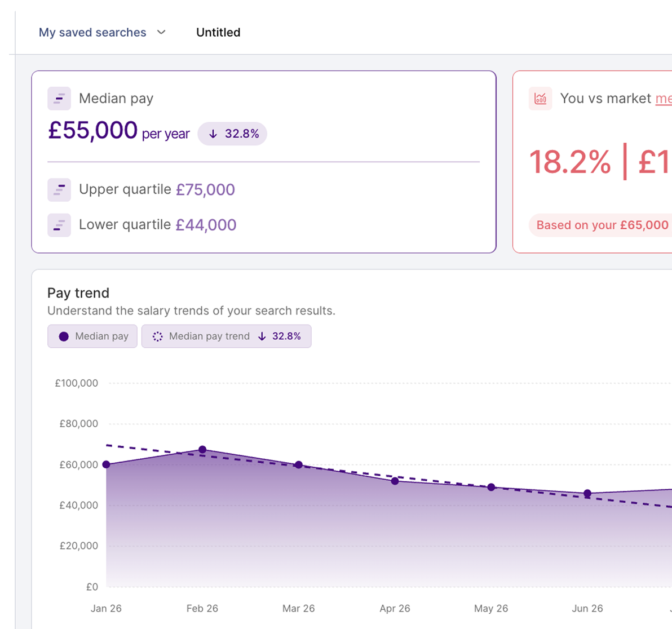The width and height of the screenshot is (672, 629).
Task: Click the £55,000 per year median figure
Action: (x=119, y=130)
